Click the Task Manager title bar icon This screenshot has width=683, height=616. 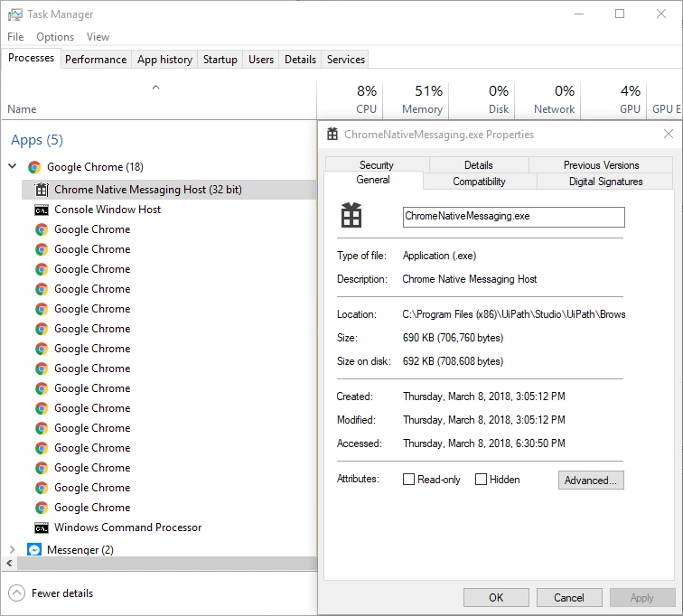(14, 14)
